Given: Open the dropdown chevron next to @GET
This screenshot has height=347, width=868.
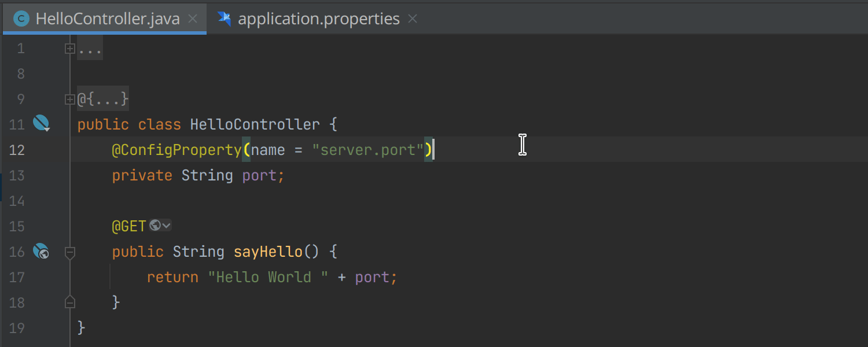Looking at the screenshot, I should tap(166, 226).
